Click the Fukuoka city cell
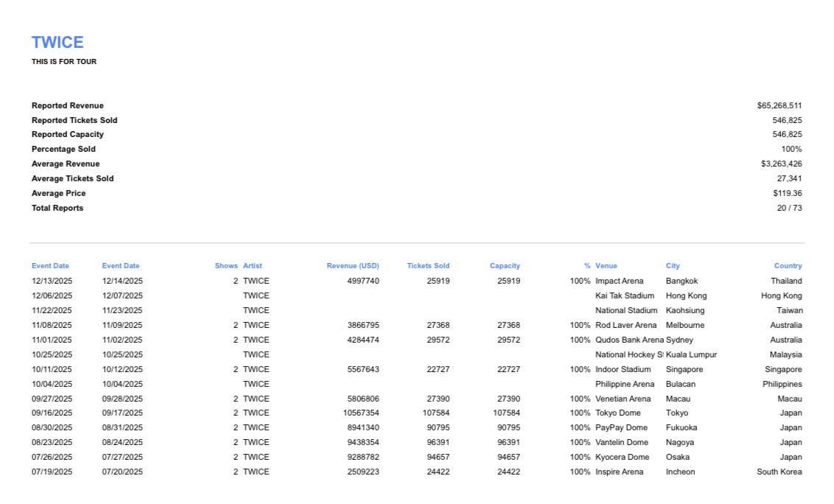Screen dimensions: 834x504 pyautogui.click(x=681, y=428)
